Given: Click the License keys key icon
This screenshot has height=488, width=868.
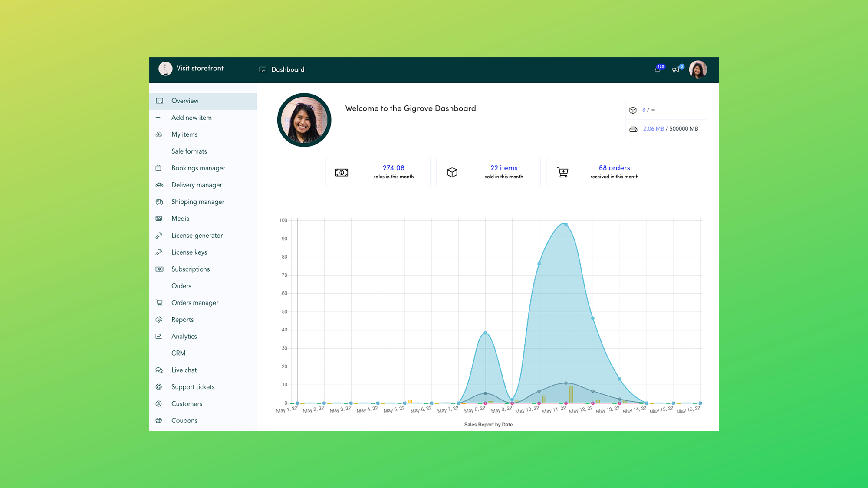Looking at the screenshot, I should 159,252.
